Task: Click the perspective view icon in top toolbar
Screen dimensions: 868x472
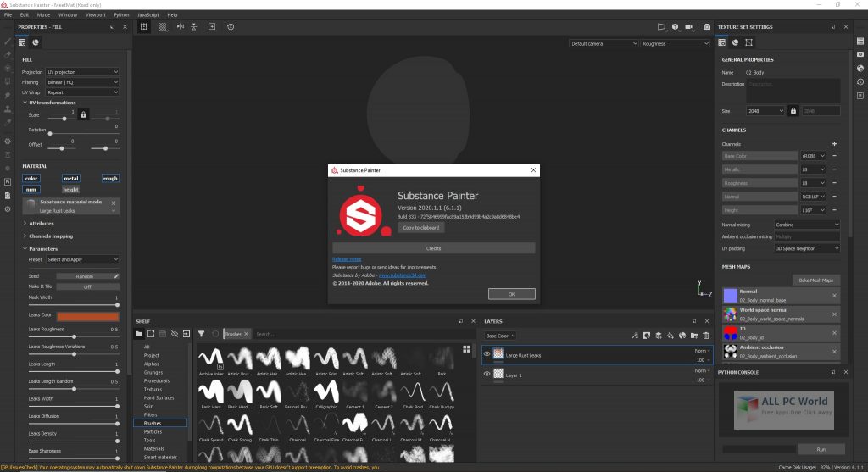Action: tap(661, 26)
